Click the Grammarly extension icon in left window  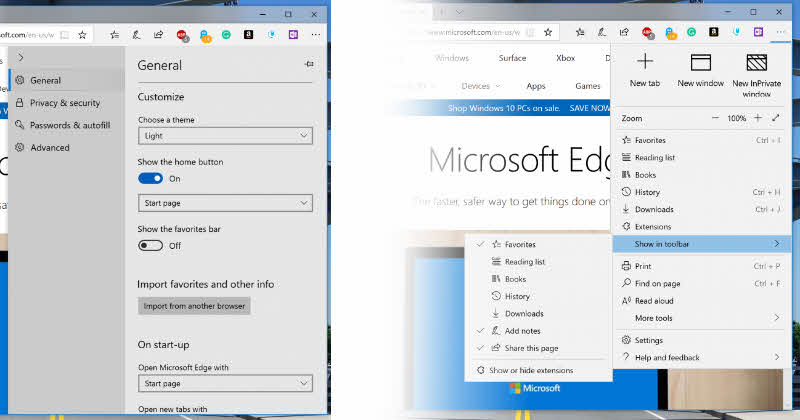[226, 35]
